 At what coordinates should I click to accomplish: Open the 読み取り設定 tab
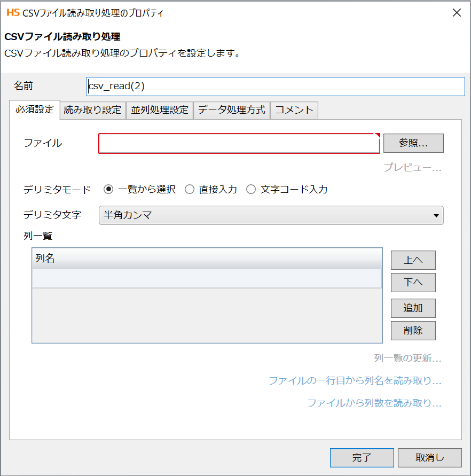coord(92,110)
